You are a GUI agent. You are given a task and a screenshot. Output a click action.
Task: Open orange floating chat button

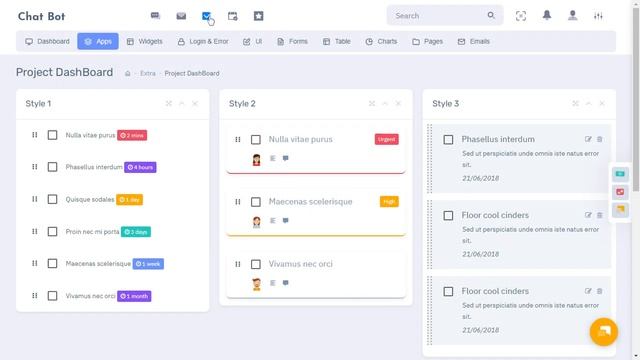click(604, 332)
